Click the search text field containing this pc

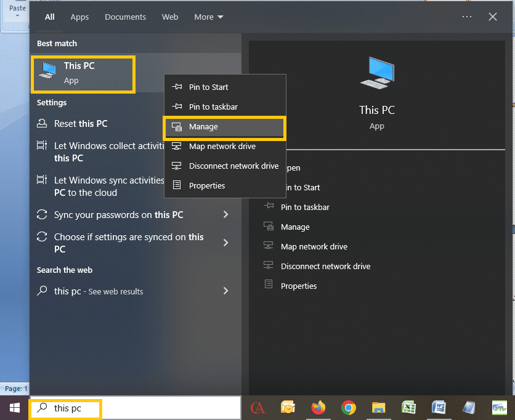point(135,408)
